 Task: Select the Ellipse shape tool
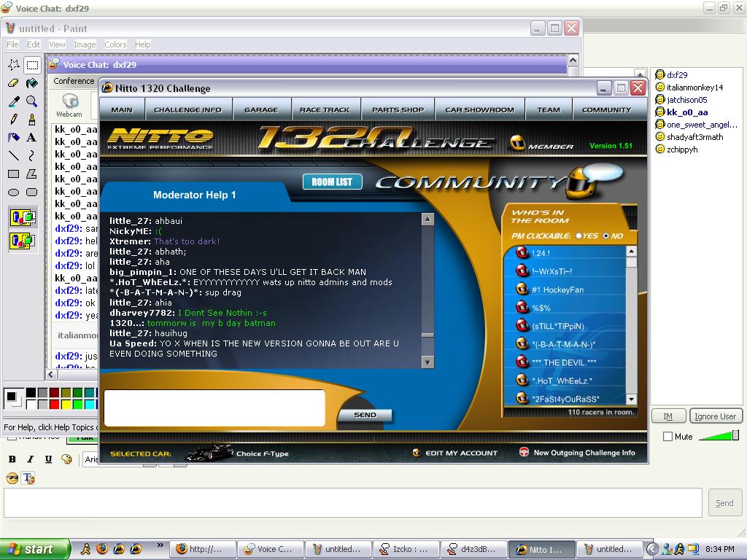(x=14, y=192)
